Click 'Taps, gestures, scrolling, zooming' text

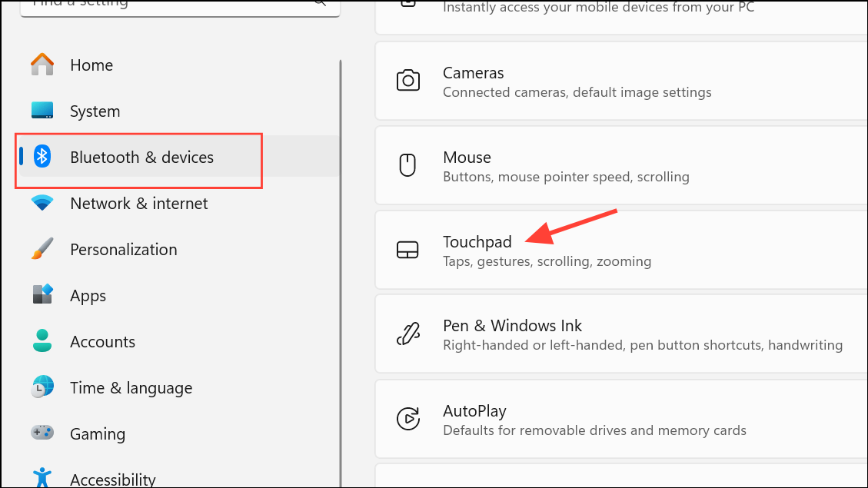point(547,261)
